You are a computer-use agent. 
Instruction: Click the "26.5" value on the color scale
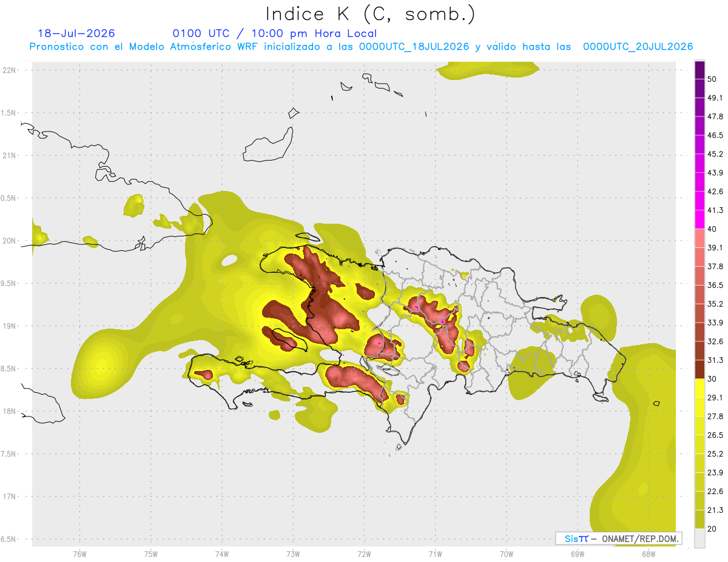715,435
